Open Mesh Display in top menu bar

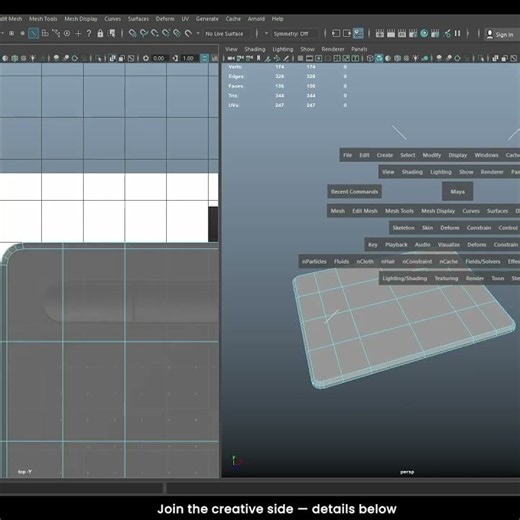81,19
